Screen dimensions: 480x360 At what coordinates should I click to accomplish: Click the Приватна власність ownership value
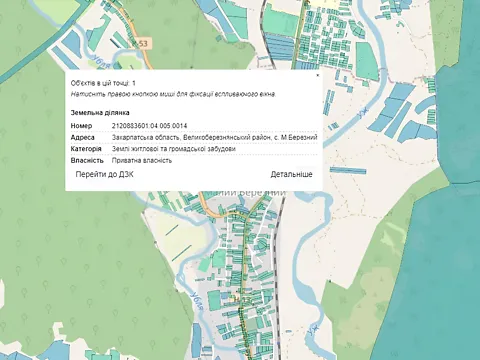click(x=142, y=160)
